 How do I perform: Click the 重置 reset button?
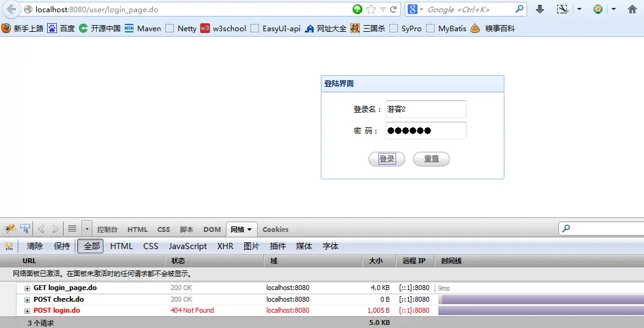(x=432, y=159)
